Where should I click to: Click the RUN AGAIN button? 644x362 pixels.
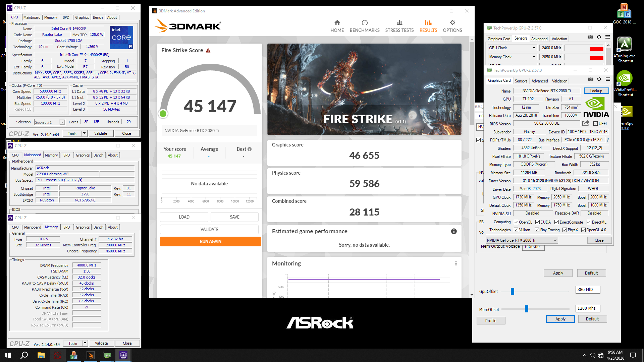(x=210, y=241)
